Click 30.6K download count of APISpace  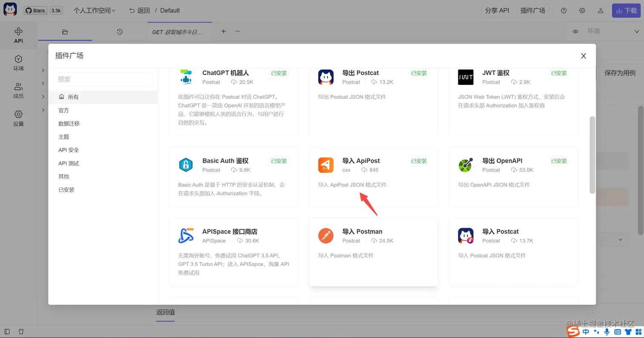click(x=249, y=241)
